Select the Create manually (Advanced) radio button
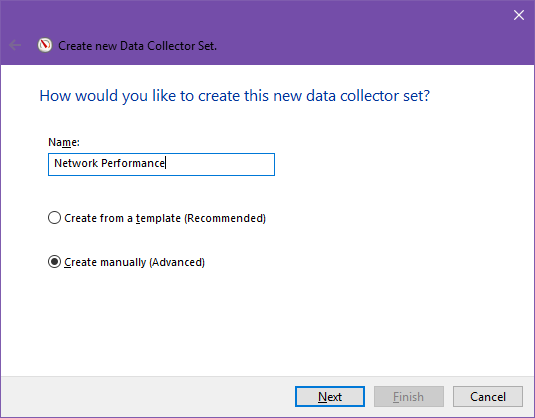Image resolution: width=535 pixels, height=418 pixels. pos(54,262)
